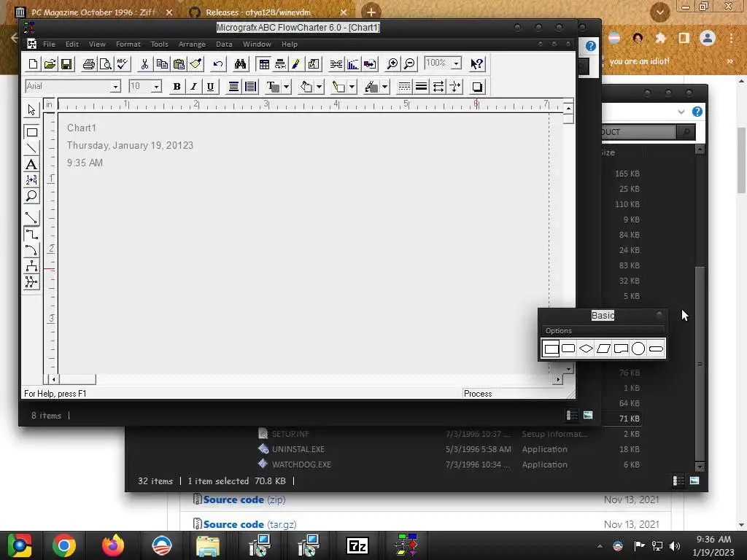Viewport: 747px width, 560px height.
Task: Expand the shape line color dropdown arrow
Action: pos(352,87)
